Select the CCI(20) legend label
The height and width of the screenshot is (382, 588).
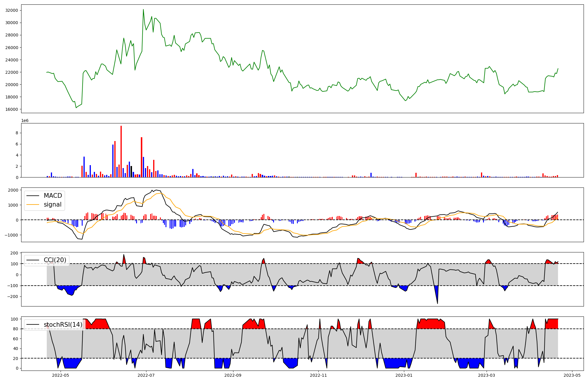pos(55,260)
